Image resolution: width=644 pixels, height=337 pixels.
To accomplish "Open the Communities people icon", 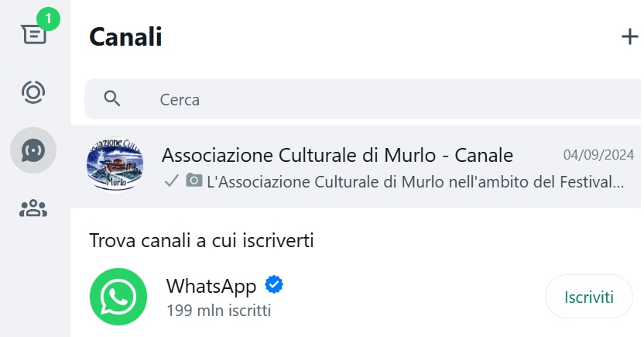I will [x=33, y=208].
